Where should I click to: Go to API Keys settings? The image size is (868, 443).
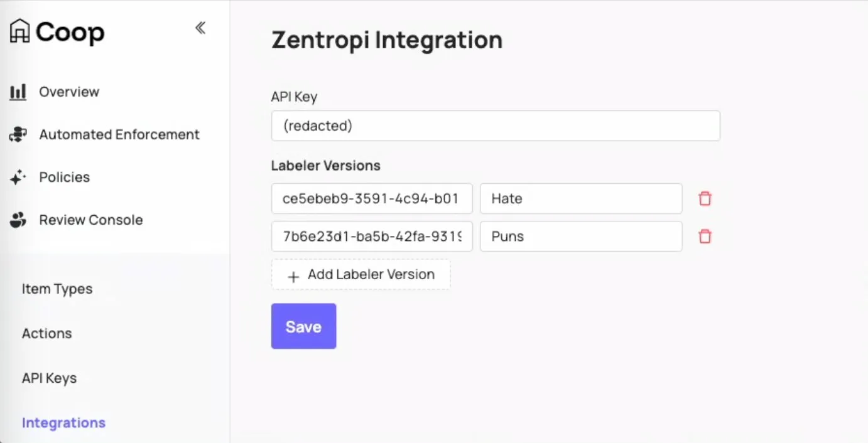(x=50, y=378)
